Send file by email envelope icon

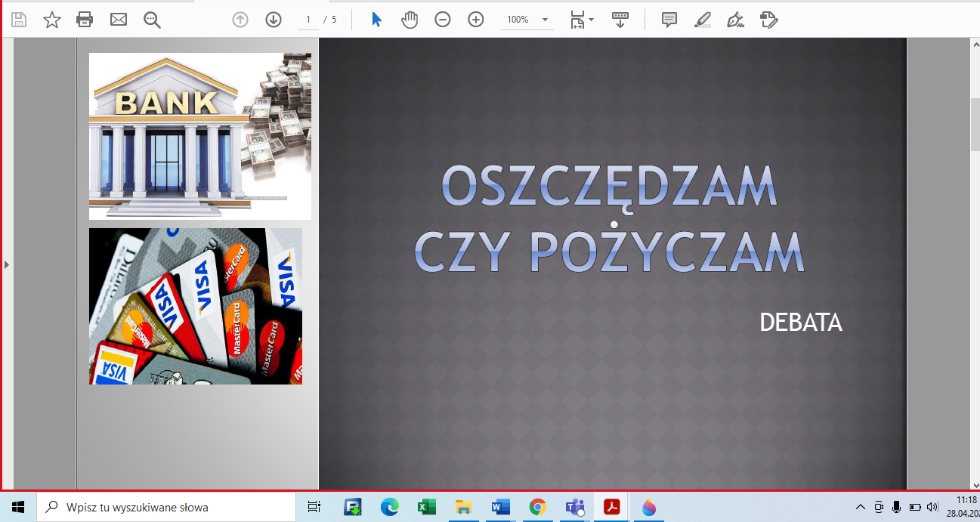click(x=119, y=20)
